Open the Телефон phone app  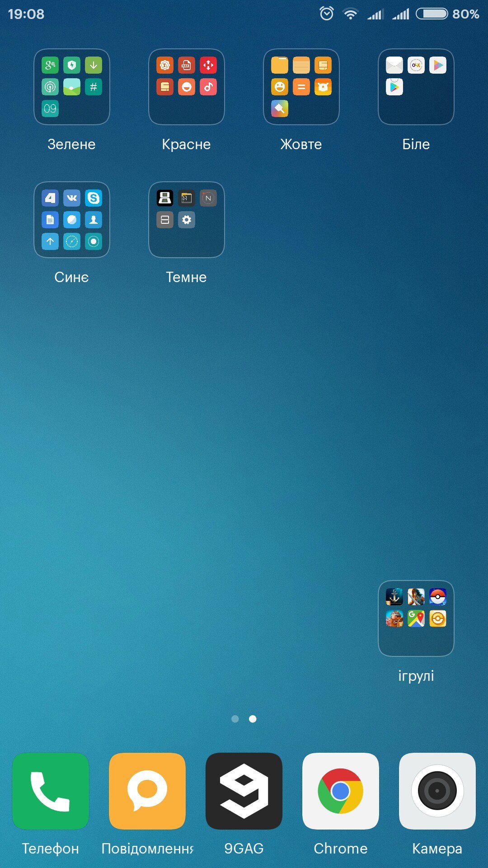50,791
